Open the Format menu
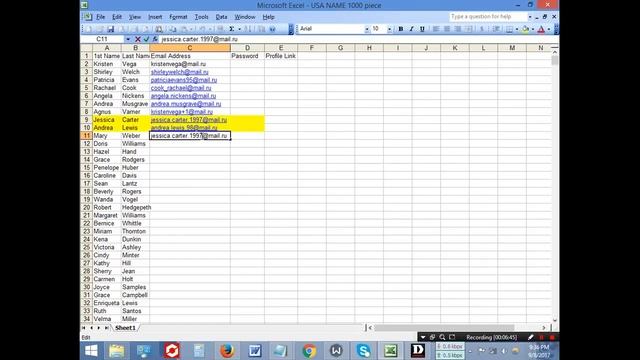Viewport: 640px width, 360px height. [x=178, y=17]
